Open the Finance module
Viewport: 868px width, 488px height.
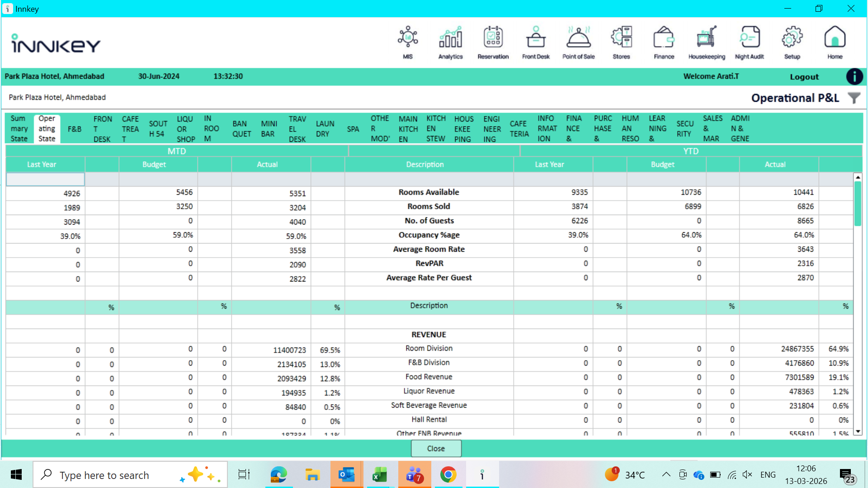coord(664,42)
